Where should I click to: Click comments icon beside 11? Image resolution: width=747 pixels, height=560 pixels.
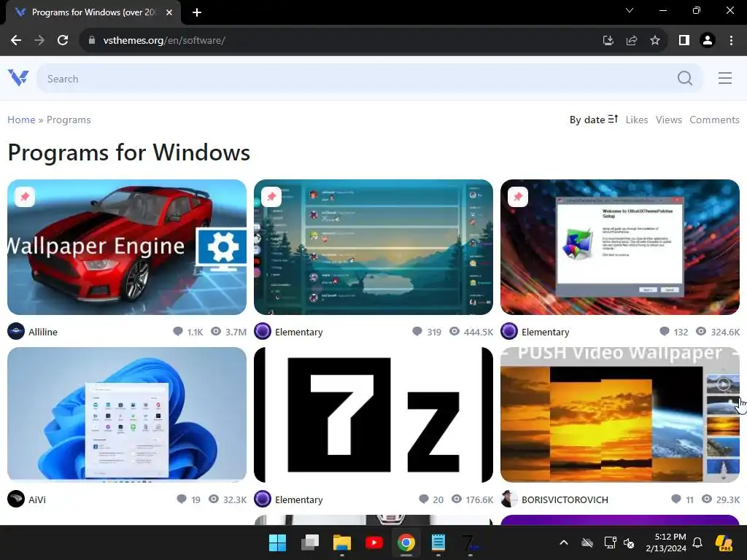(676, 499)
